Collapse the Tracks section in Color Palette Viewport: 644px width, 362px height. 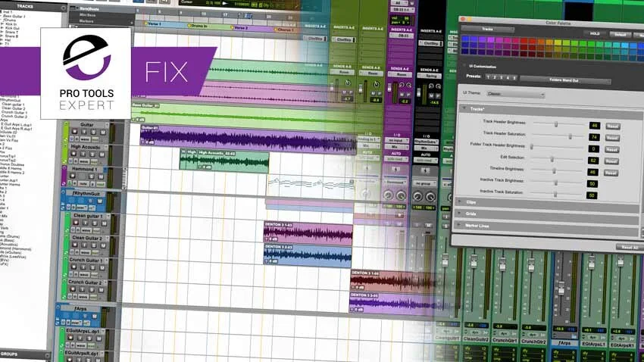pyautogui.click(x=464, y=109)
